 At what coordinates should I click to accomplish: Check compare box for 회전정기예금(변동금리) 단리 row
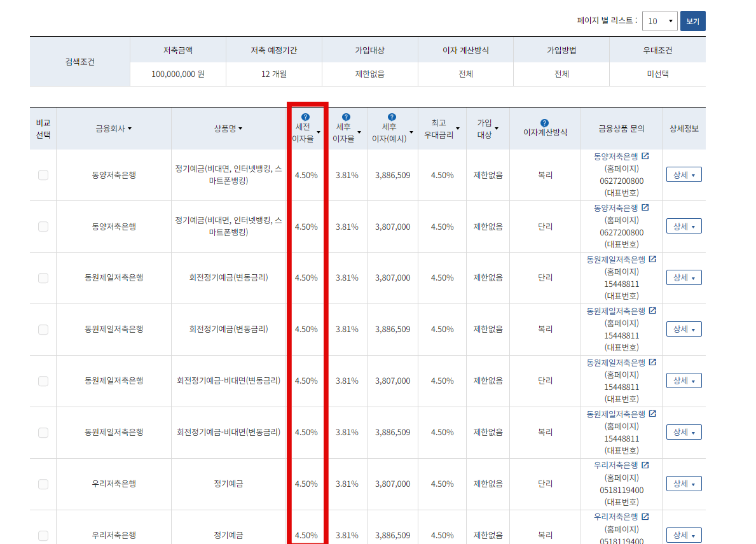(43, 278)
